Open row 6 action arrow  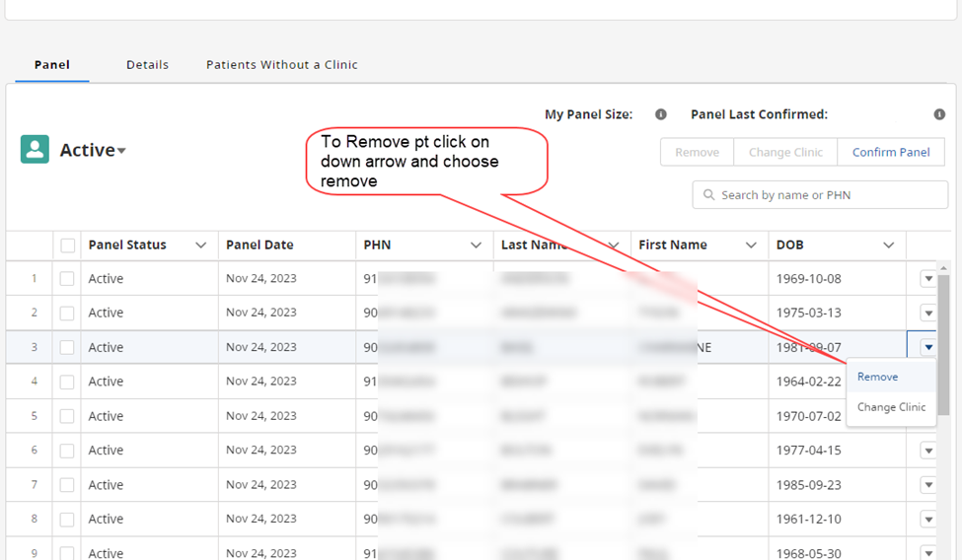(927, 451)
